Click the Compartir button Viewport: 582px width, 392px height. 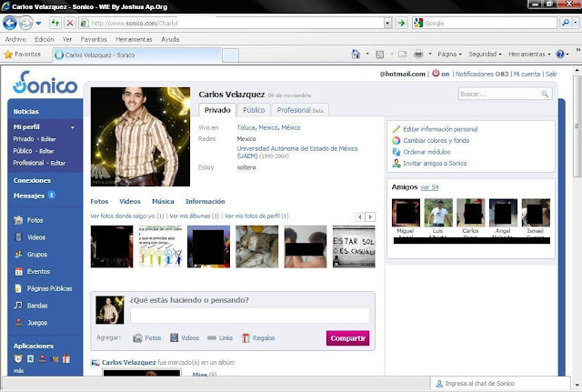point(347,338)
